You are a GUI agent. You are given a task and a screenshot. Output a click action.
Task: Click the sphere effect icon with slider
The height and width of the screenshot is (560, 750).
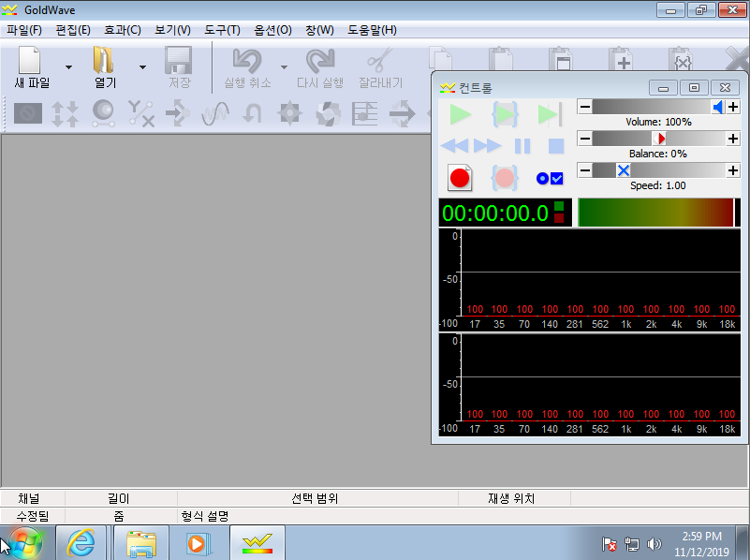(103, 114)
